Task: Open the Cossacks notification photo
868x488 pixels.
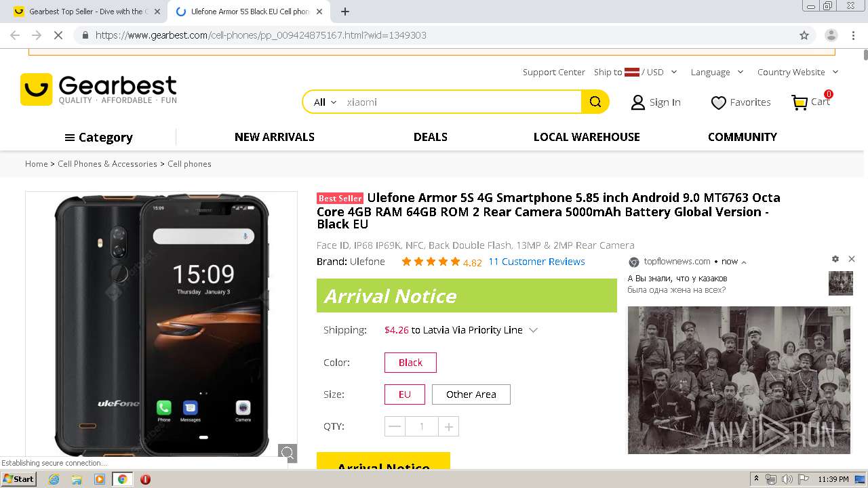Action: click(x=738, y=380)
